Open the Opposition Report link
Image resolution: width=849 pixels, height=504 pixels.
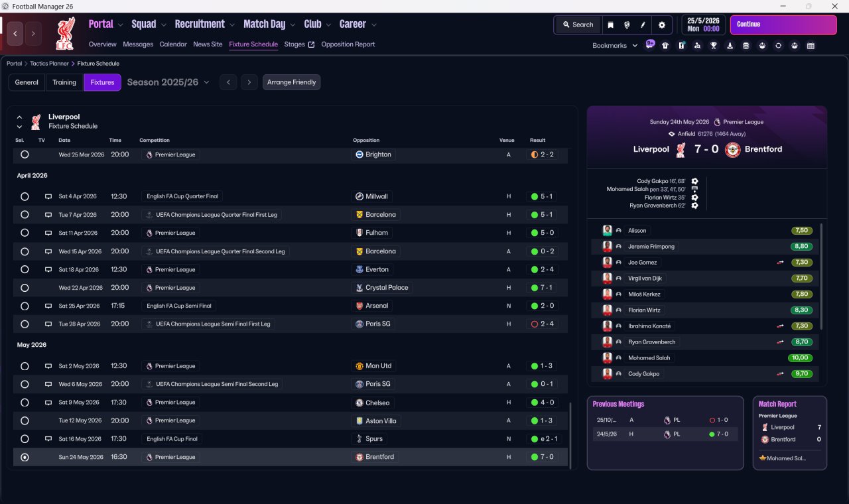click(x=348, y=44)
